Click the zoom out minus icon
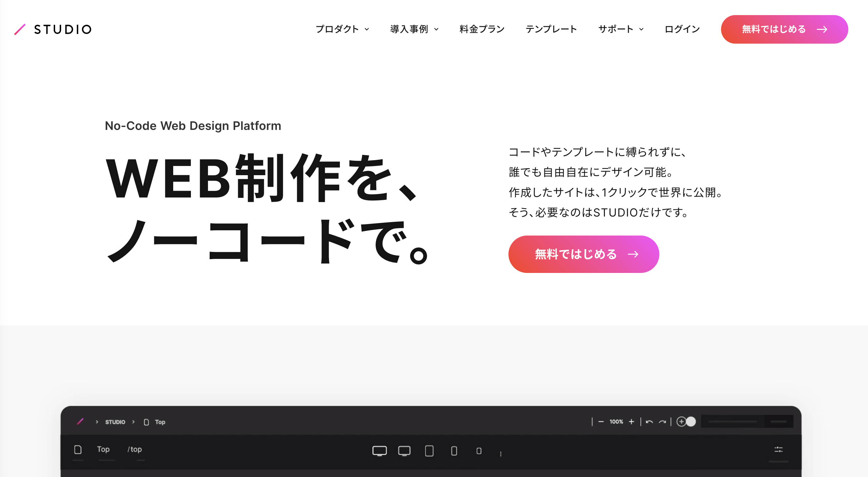Viewport: 868px width, 477px height. click(601, 422)
